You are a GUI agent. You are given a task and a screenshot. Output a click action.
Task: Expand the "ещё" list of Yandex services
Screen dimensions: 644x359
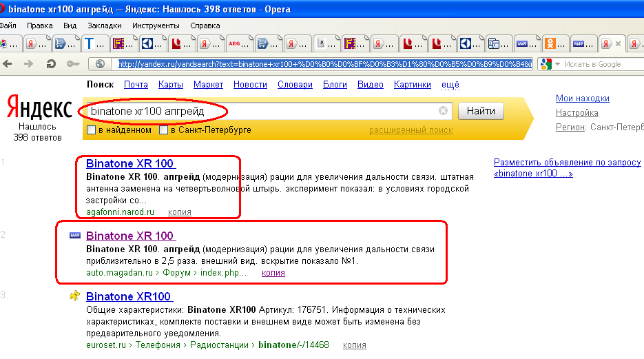click(450, 85)
